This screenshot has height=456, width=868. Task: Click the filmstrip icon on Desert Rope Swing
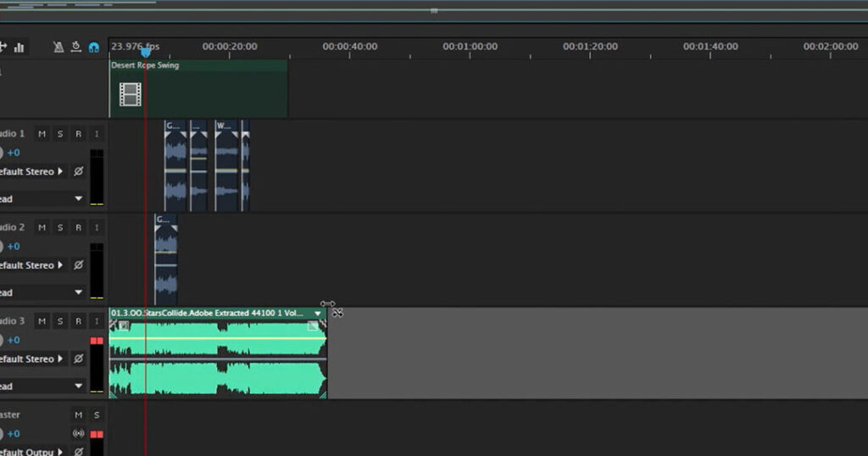click(130, 94)
